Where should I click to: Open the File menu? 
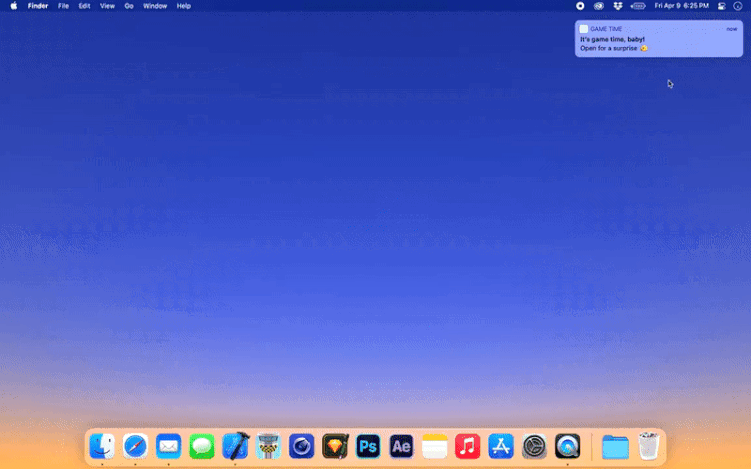coord(63,6)
